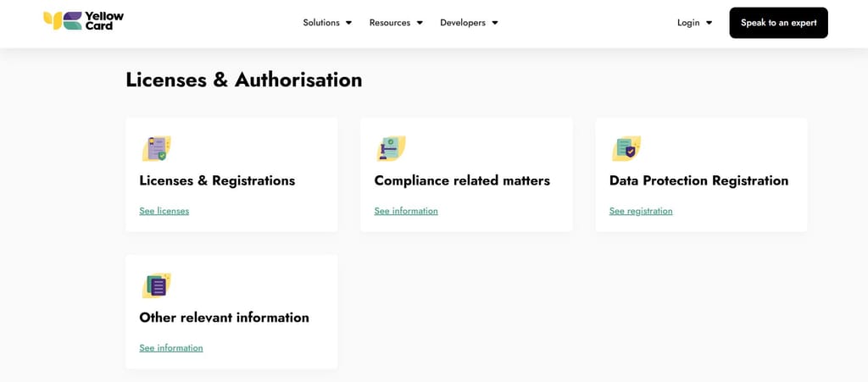Click the Speak to an expert button
The height and width of the screenshot is (382, 868).
tap(778, 23)
